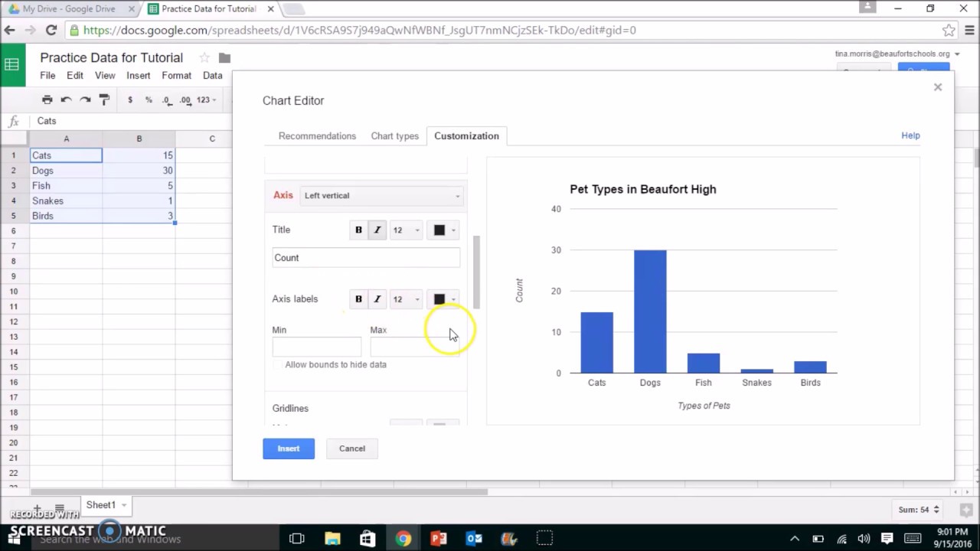The width and height of the screenshot is (980, 551).
Task: Open File Explorer from the taskbar
Action: (x=332, y=539)
